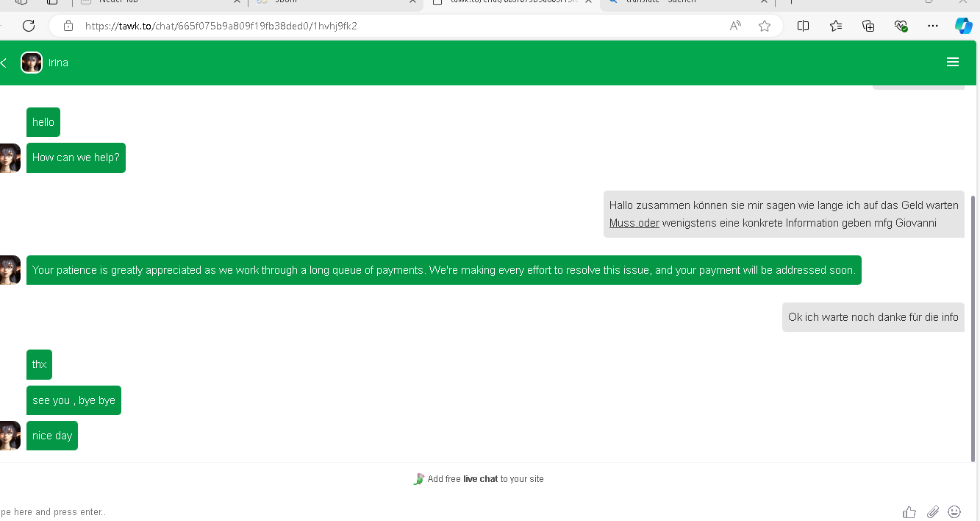
Task: Click the 'Muss.oder' link in message
Action: (x=634, y=223)
